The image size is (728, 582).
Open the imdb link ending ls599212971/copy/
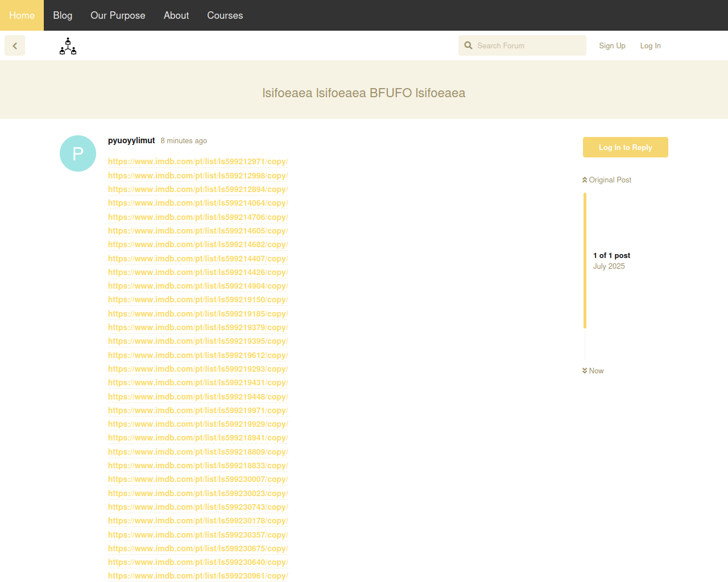(198, 161)
